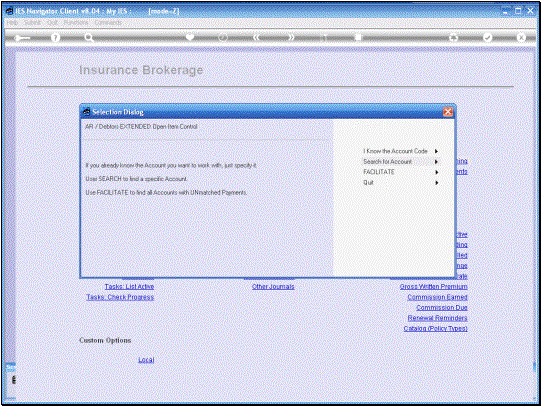The height and width of the screenshot is (406, 541).
Task: Expand the 'I Know the Account Code' arrow
Action: click(436, 151)
